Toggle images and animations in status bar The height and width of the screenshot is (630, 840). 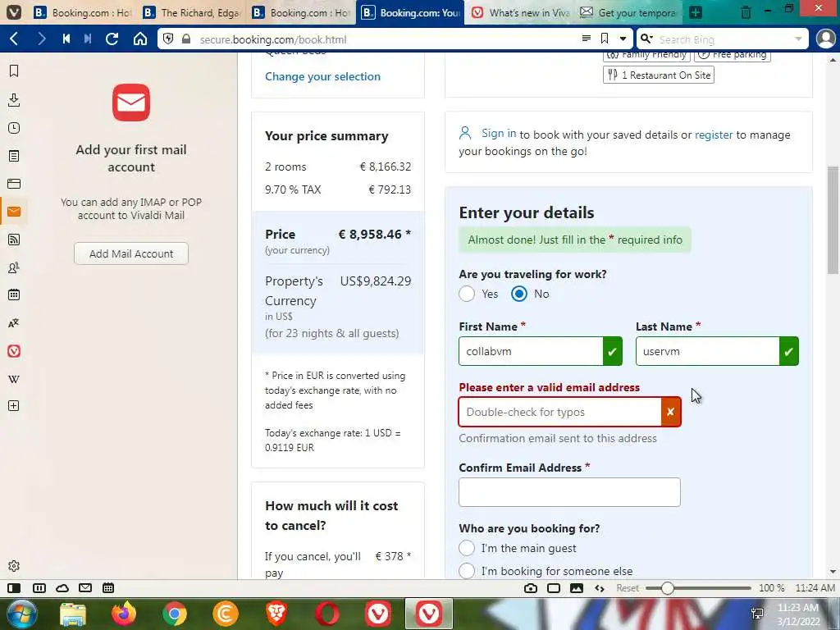click(x=577, y=588)
